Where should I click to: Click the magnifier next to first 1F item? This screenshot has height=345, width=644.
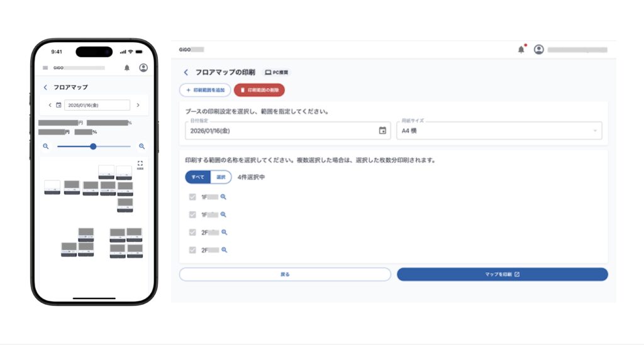(x=223, y=197)
